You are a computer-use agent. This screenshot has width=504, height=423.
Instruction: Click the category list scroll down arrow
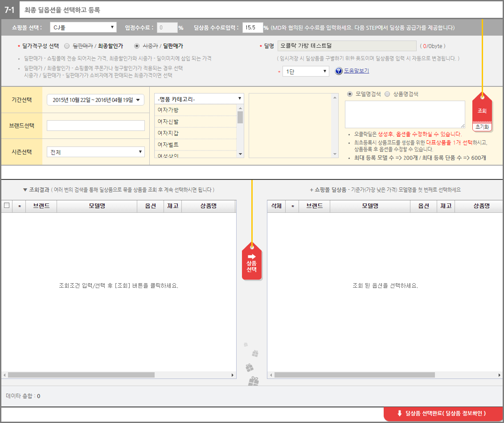tap(241, 154)
